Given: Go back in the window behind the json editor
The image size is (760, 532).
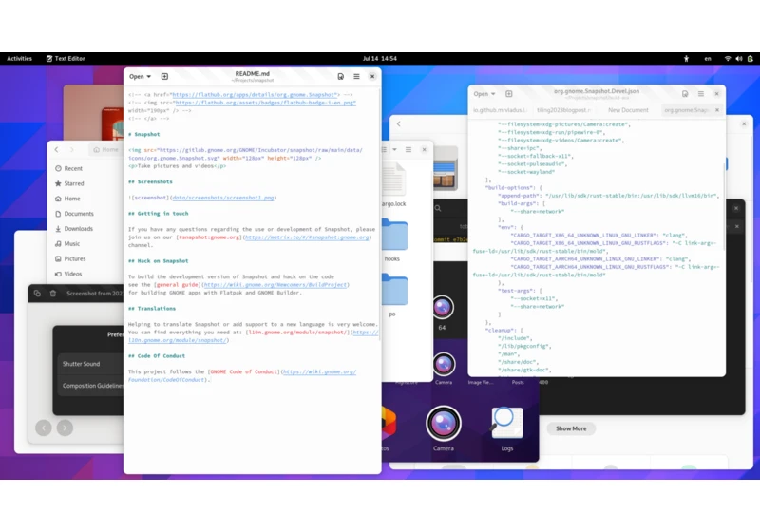Looking at the screenshot, I should 399,124.
